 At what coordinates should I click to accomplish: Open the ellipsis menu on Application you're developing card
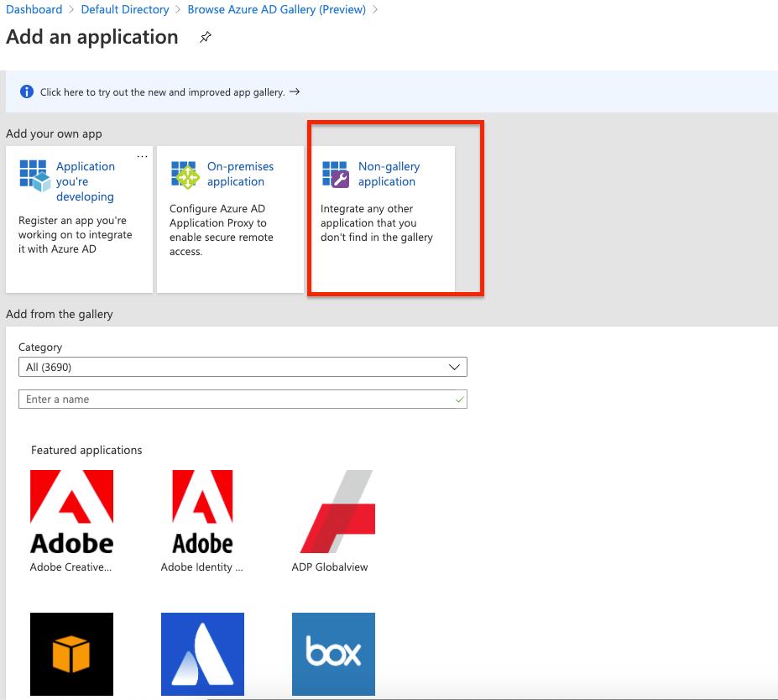tap(143, 156)
